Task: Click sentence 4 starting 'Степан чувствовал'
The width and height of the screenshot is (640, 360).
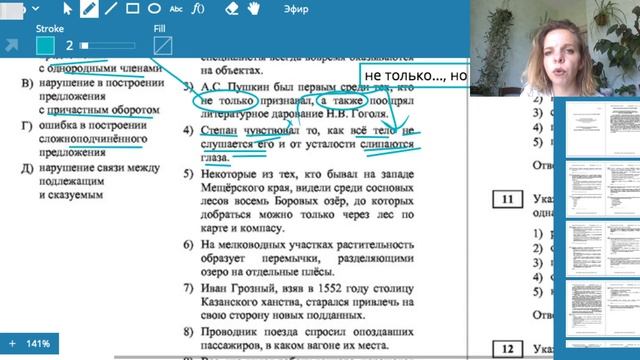Action: pyautogui.click(x=307, y=144)
